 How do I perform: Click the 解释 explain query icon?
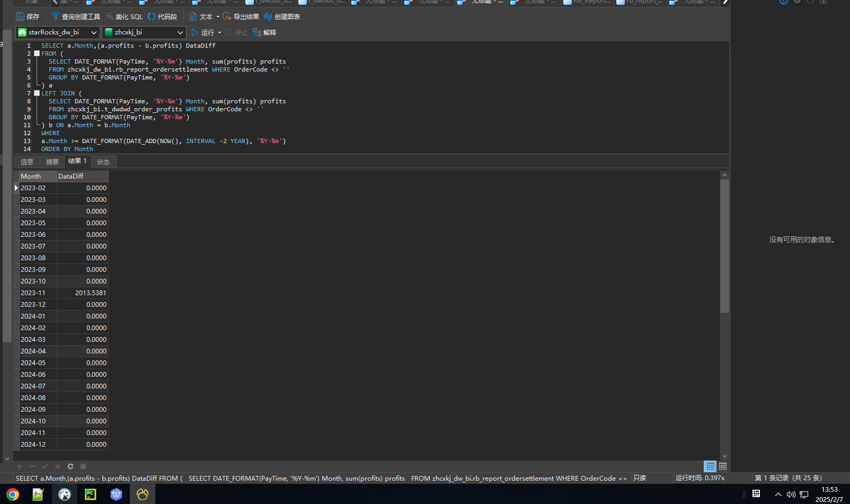(x=257, y=32)
